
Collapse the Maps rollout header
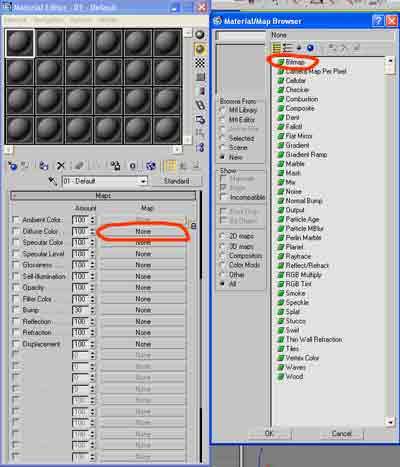pos(103,196)
